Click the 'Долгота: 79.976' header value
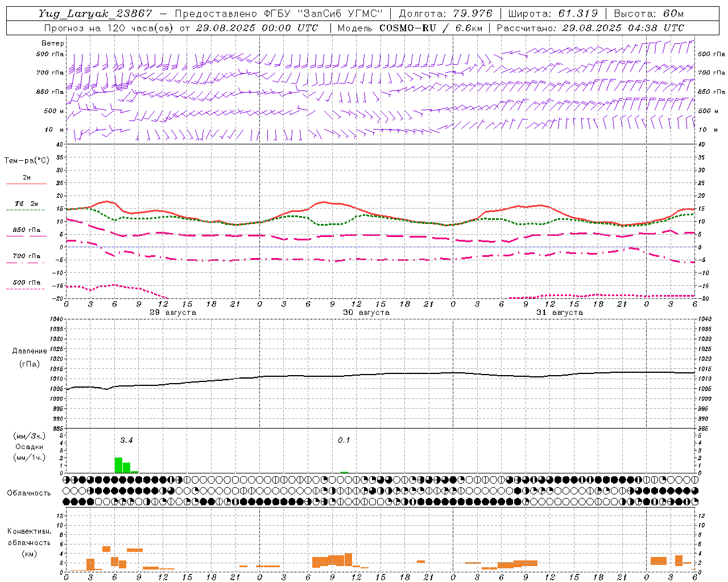Viewport: 728px width, 582px height. (x=446, y=14)
